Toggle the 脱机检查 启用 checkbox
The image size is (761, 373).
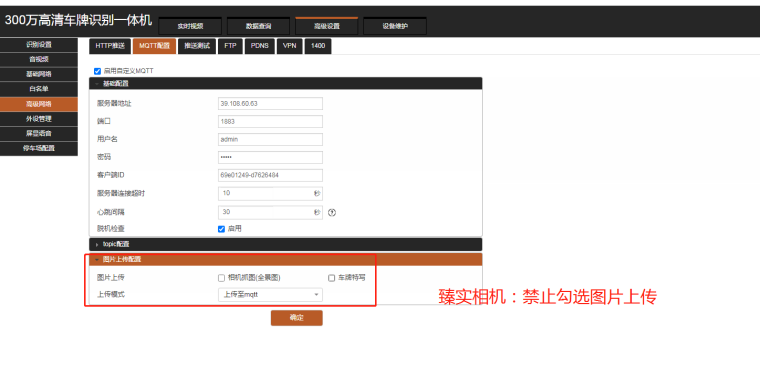[221, 229]
